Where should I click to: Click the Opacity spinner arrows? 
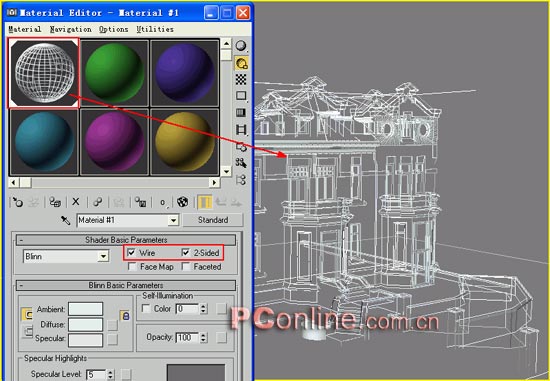click(x=203, y=337)
